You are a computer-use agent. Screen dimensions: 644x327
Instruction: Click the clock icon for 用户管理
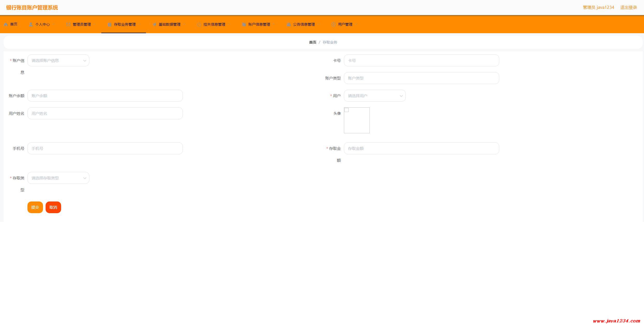334,24
